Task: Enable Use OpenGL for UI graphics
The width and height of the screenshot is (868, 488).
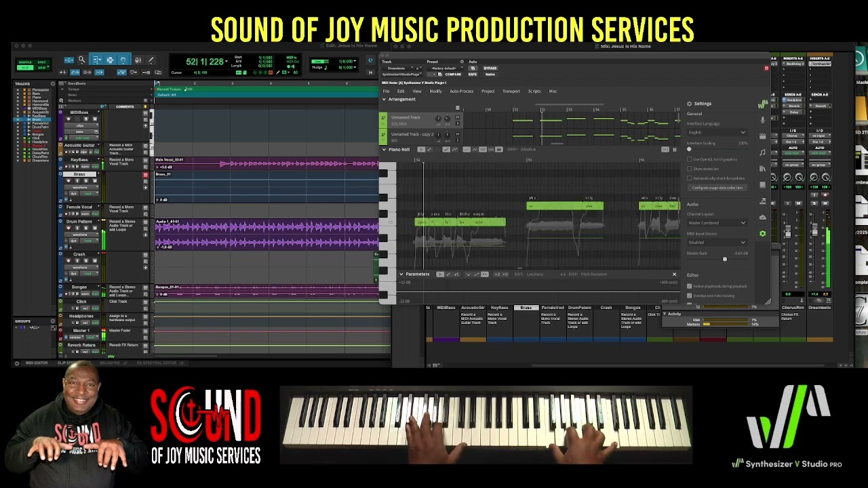Action: coord(689,159)
